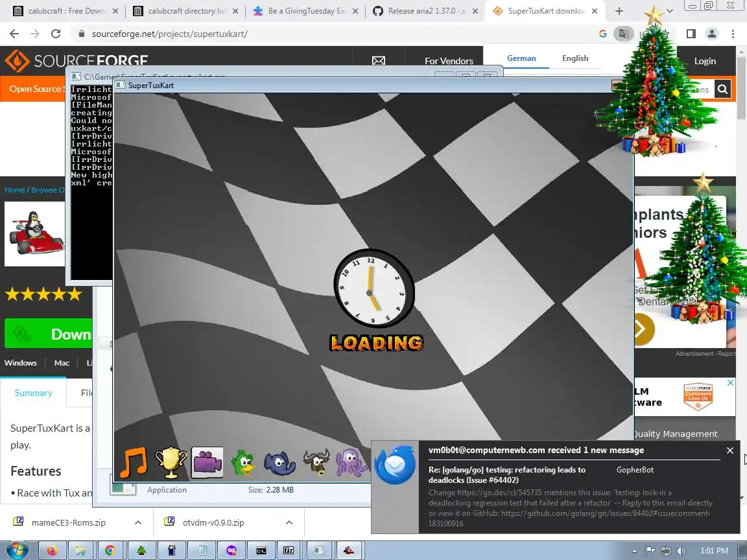The image size is (747, 560).
Task: Click the Thunderbird icon in the mail notification
Action: [x=394, y=465]
